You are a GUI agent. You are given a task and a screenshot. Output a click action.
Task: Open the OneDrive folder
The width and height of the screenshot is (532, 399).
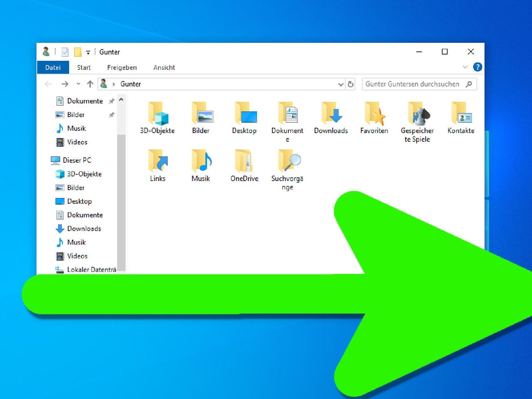point(244,162)
